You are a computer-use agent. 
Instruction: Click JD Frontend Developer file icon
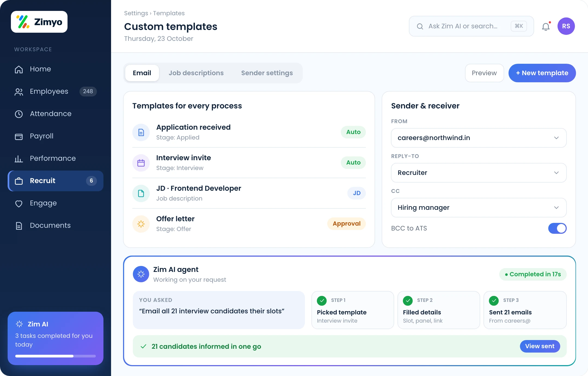coord(141,193)
